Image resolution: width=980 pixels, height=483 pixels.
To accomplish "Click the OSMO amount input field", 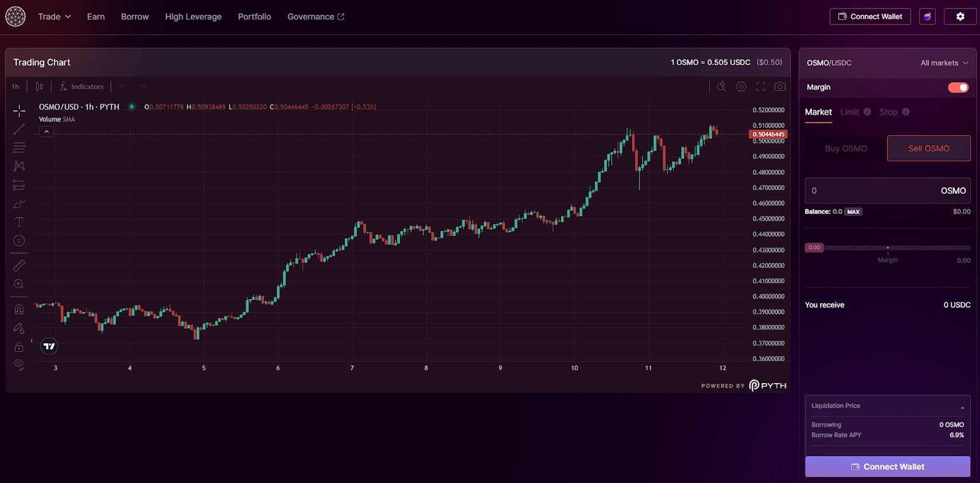I will [x=888, y=191].
